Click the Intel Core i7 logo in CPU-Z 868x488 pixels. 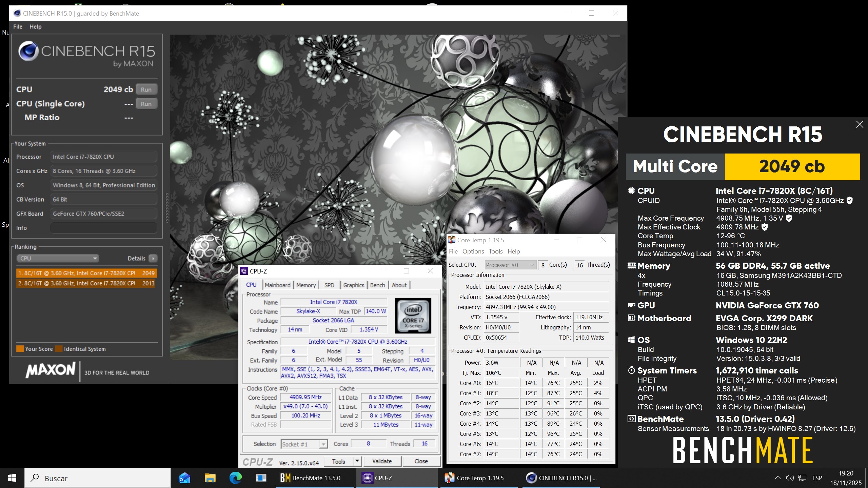[413, 316]
